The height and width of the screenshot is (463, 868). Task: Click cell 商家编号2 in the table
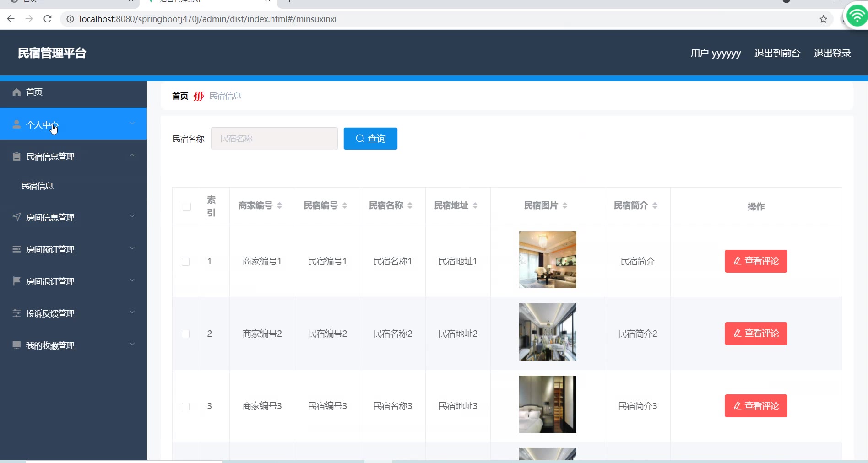262,334
